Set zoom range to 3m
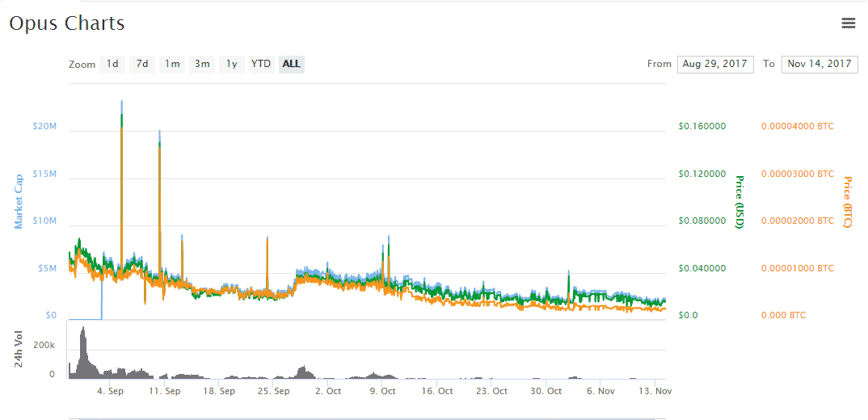This screenshot has width=868, height=420. (x=202, y=64)
